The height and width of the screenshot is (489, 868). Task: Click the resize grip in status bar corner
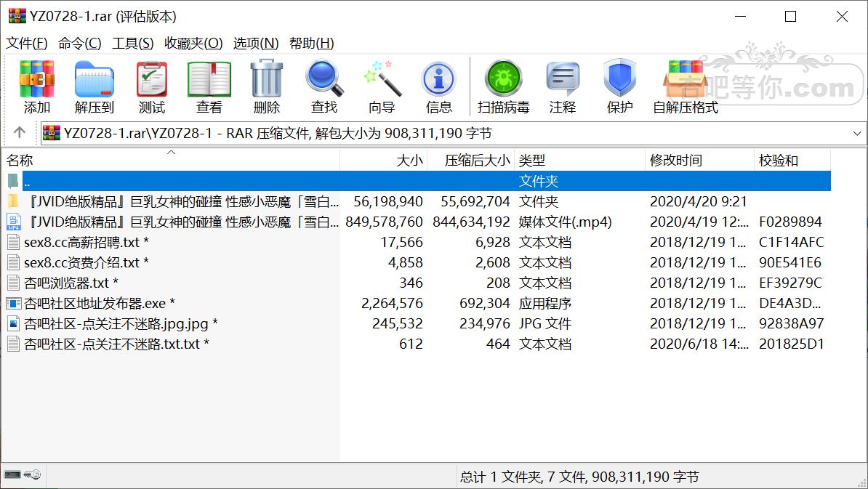coord(861,482)
